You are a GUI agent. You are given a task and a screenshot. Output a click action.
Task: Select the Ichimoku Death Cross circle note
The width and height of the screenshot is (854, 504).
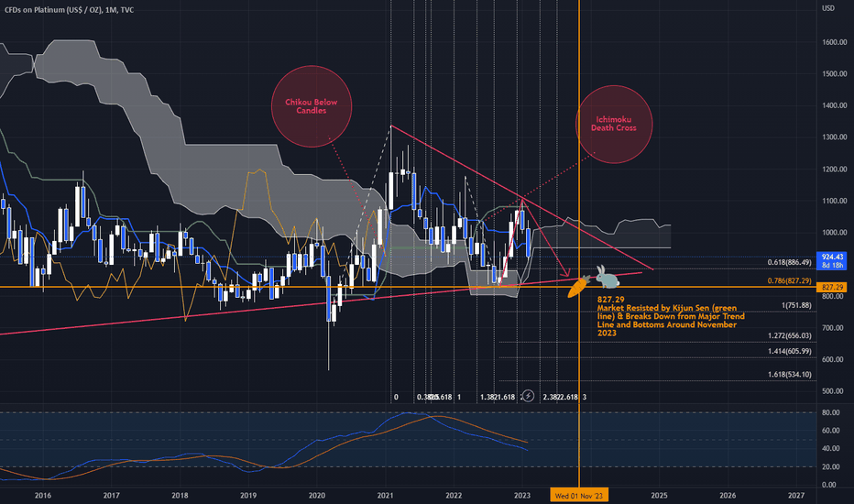pos(614,124)
